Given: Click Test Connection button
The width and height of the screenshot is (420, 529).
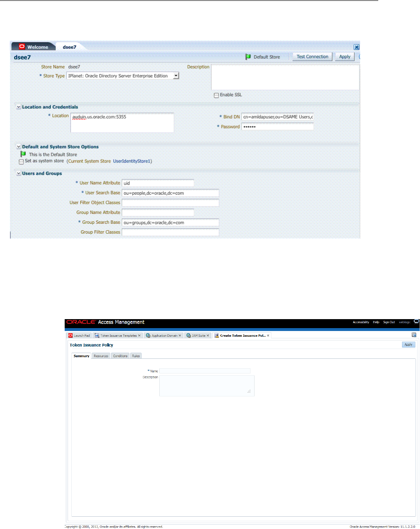Looking at the screenshot, I should (312, 57).
